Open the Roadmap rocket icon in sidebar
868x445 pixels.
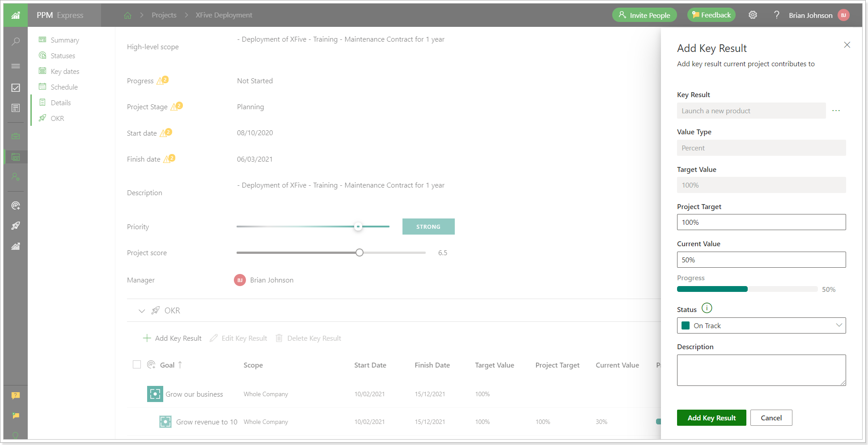pos(16,225)
